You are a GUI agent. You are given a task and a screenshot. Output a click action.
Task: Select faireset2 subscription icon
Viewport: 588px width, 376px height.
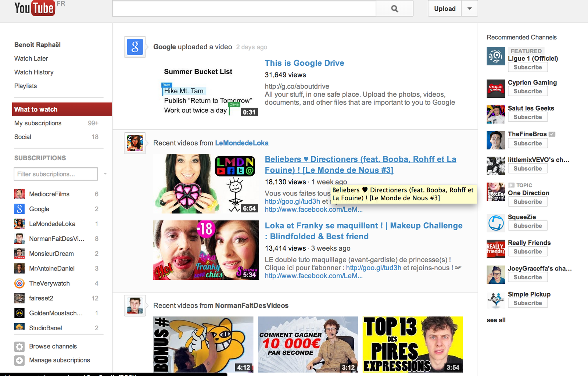click(x=19, y=298)
